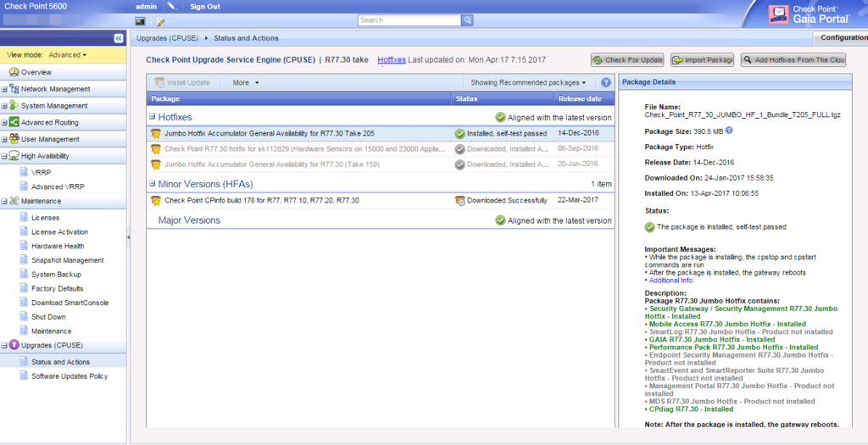Open Advanced VRRP page

click(x=58, y=187)
